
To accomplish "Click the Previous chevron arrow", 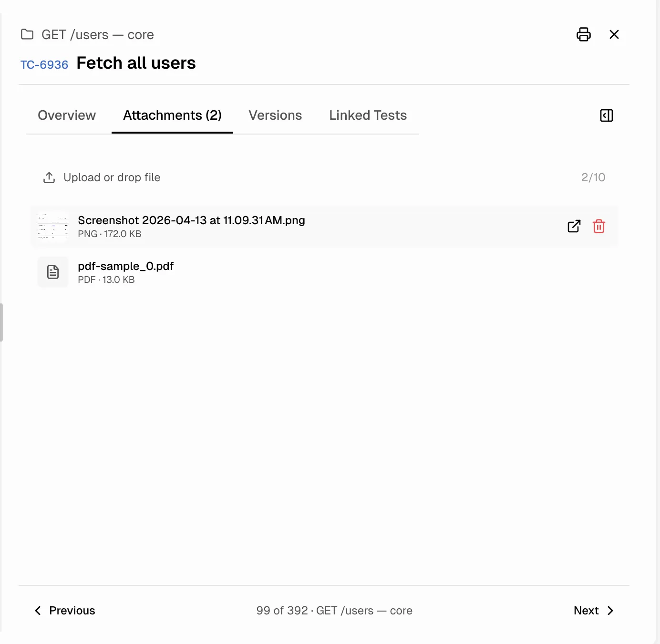I will 38,611.
